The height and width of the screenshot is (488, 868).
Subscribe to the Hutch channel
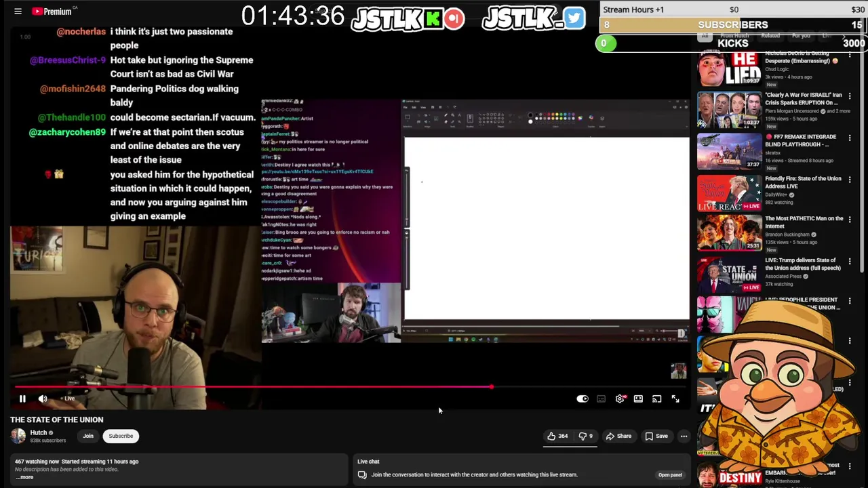[121, 436]
